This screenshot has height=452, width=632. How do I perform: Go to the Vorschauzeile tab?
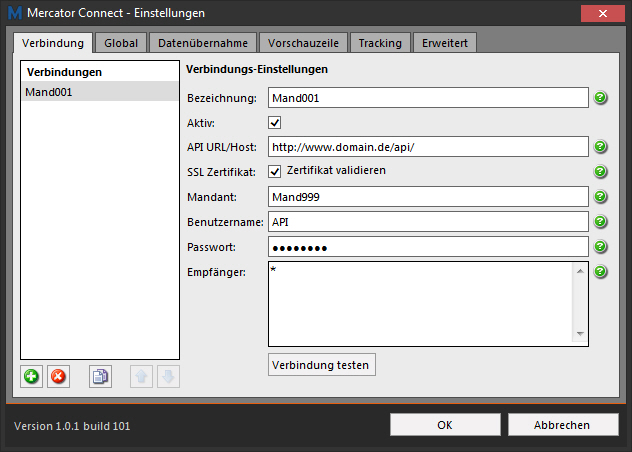click(303, 43)
